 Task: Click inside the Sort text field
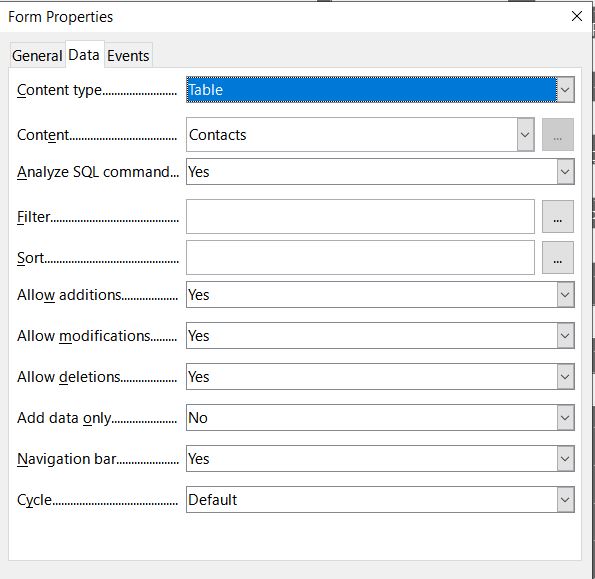pyautogui.click(x=360, y=258)
